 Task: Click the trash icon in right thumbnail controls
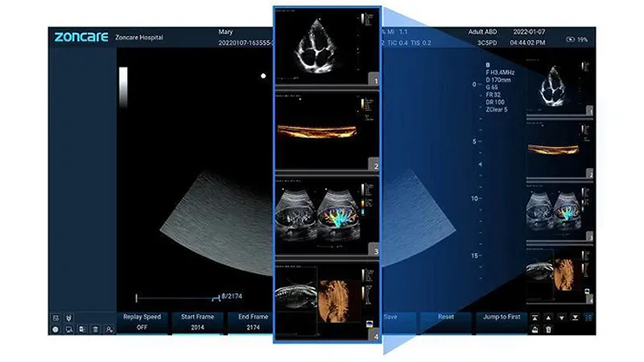(x=549, y=329)
